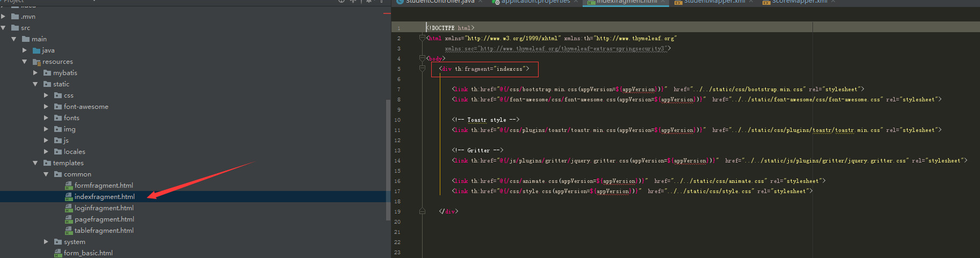
Task: Select the static folder label
Action: point(61,84)
